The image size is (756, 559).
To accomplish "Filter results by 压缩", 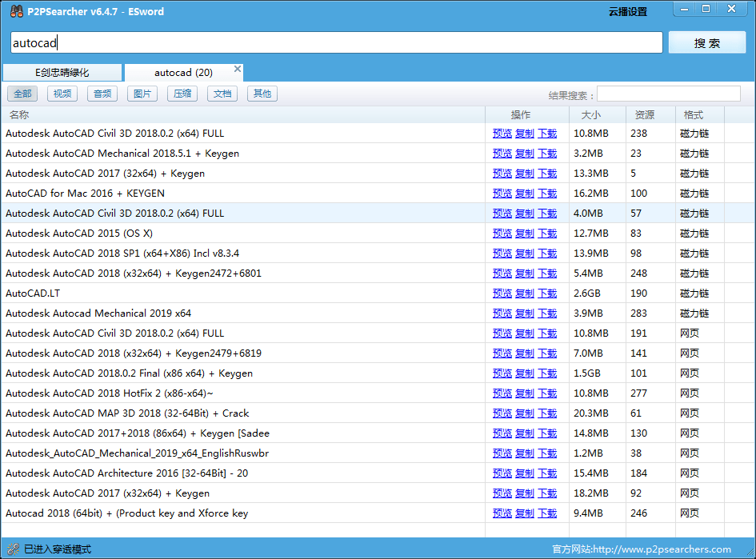I will [x=182, y=94].
